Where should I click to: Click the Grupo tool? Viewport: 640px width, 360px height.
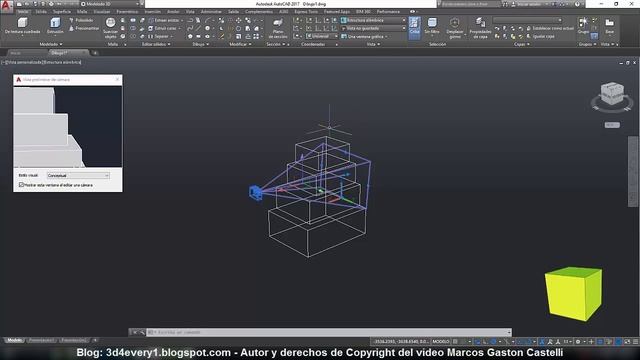(x=583, y=25)
